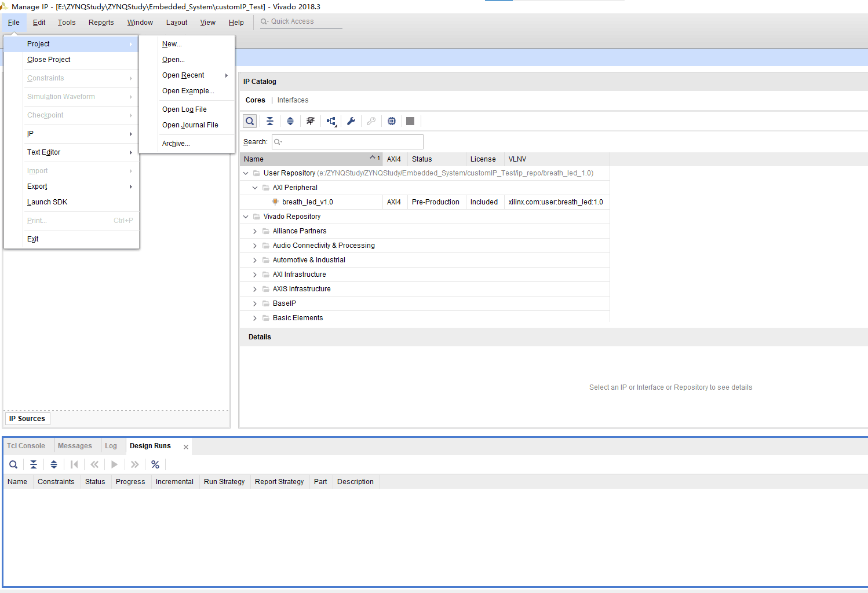Click the key-shaped license icon
Viewport: 868px width, 593px height.
click(371, 121)
